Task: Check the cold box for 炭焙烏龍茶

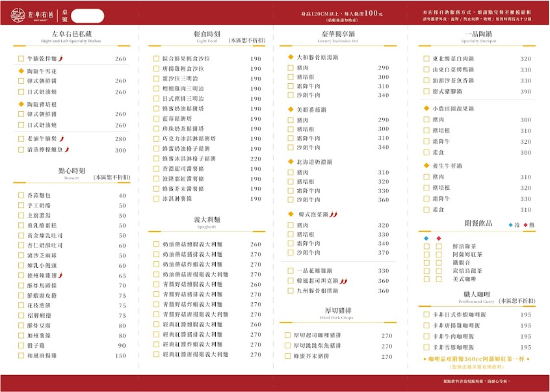Action: [426, 271]
